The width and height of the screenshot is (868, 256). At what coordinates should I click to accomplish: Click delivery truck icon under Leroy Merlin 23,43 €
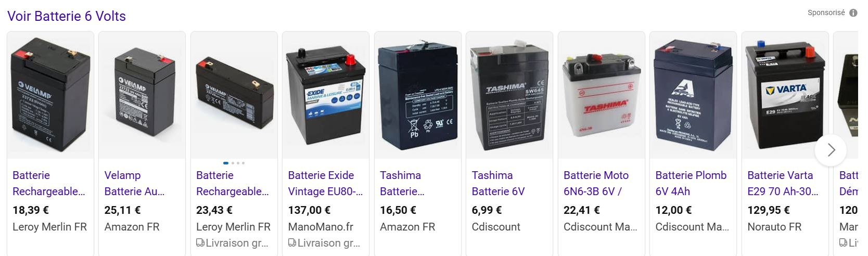tap(200, 243)
